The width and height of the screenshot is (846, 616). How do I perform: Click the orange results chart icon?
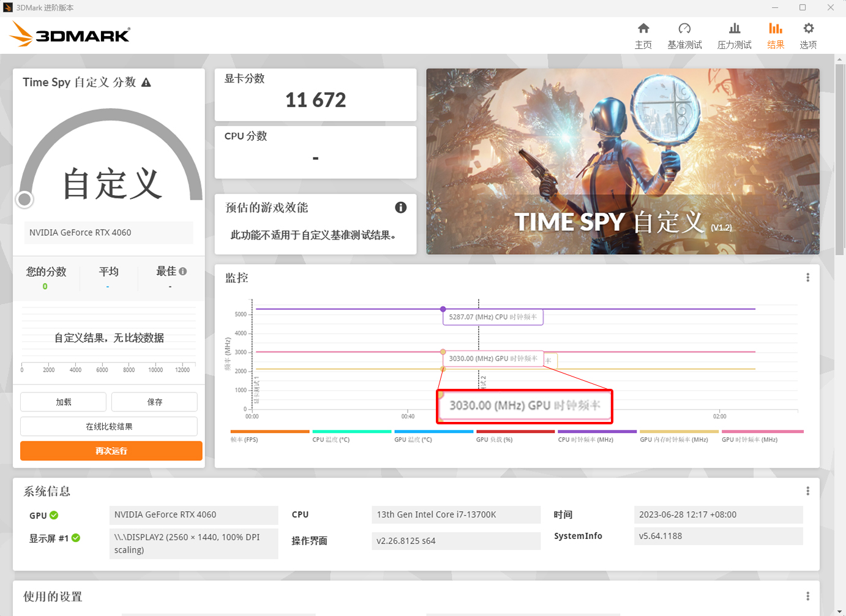(776, 28)
